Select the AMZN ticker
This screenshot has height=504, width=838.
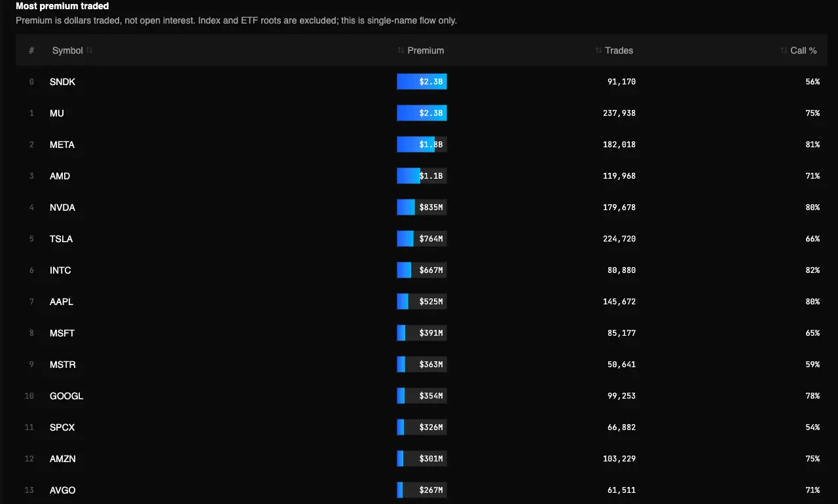pyautogui.click(x=64, y=459)
